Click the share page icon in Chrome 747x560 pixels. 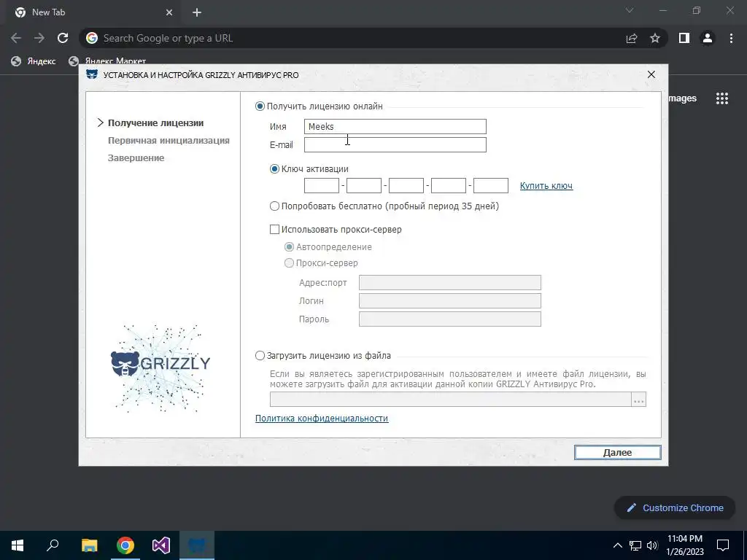click(632, 38)
